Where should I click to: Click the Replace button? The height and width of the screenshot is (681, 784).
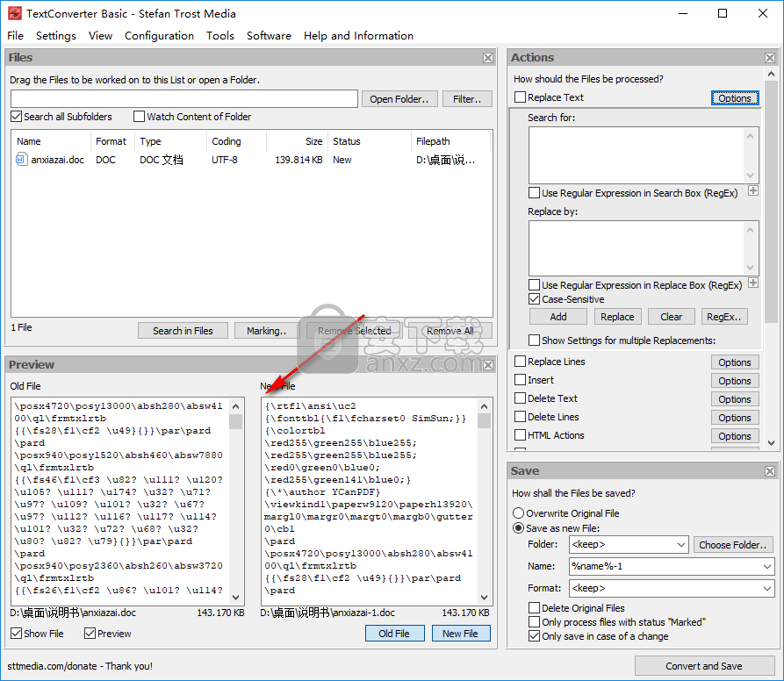tap(617, 317)
